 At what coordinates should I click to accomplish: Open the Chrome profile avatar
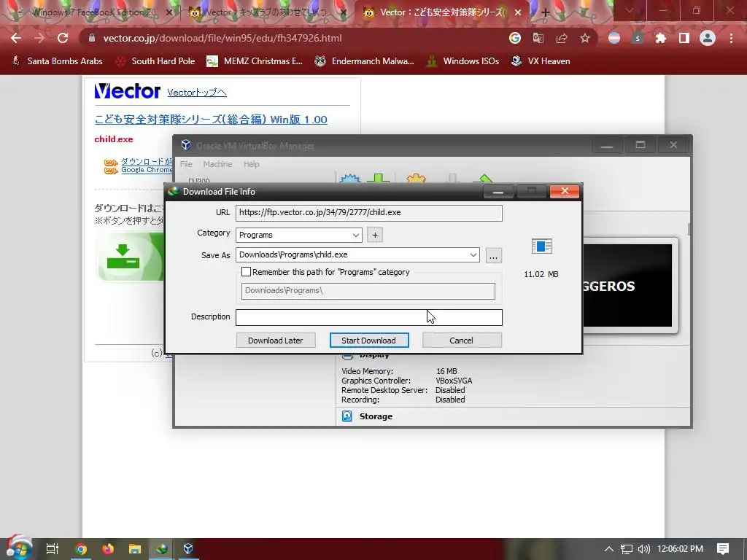coord(707,38)
